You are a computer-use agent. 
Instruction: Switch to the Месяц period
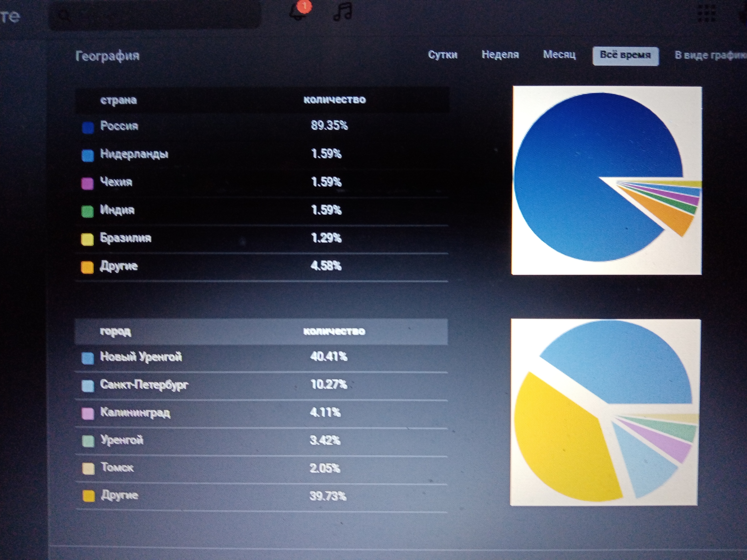click(559, 55)
